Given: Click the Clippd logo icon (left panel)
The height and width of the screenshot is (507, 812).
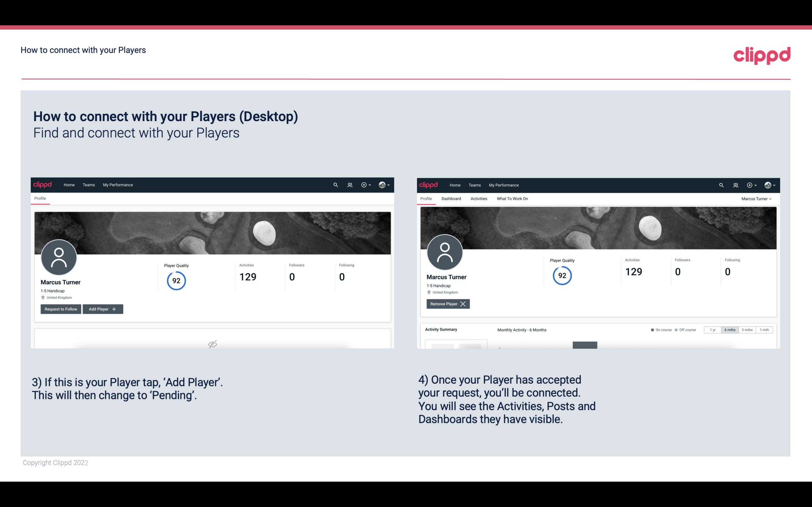Looking at the screenshot, I should 43,184.
